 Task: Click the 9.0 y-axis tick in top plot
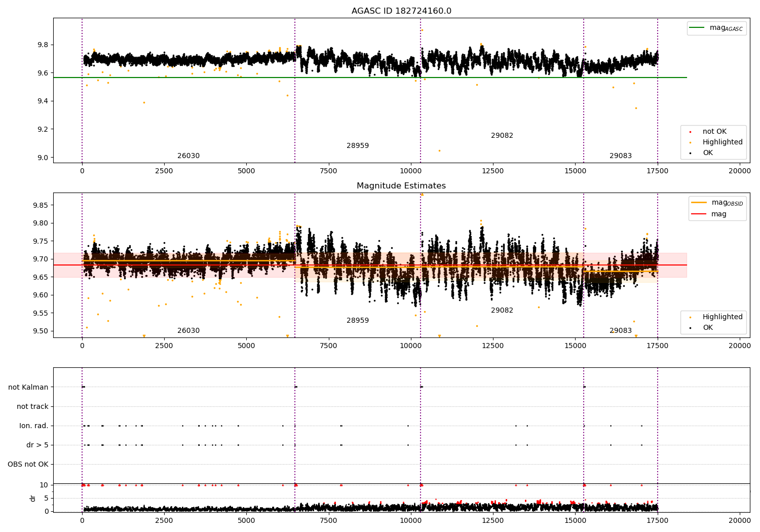pos(43,158)
